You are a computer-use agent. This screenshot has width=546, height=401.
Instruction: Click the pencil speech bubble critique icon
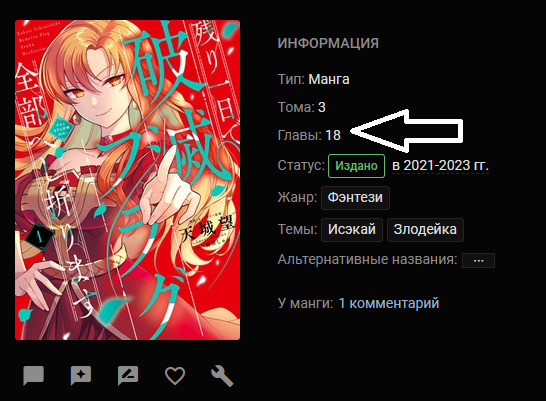click(128, 376)
